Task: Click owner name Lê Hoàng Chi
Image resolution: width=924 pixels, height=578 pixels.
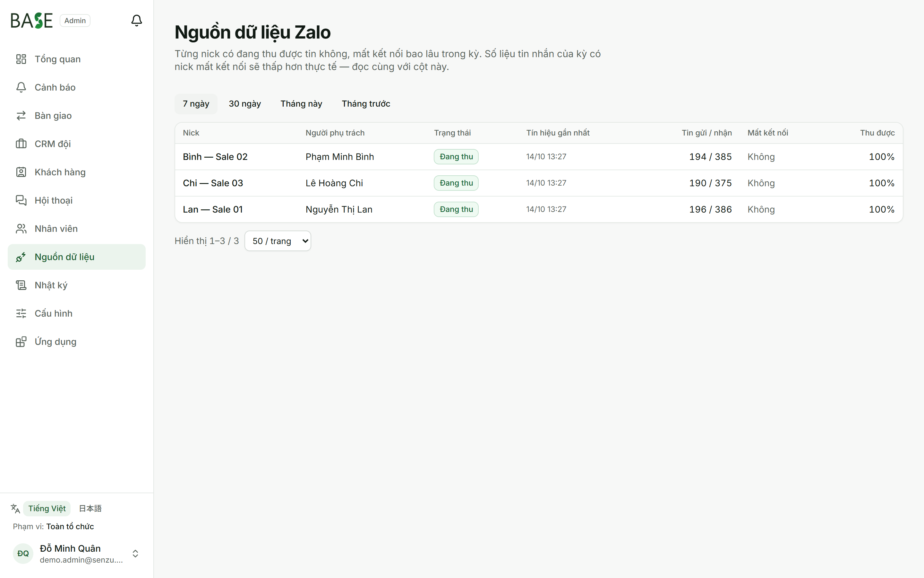Action: tap(334, 183)
